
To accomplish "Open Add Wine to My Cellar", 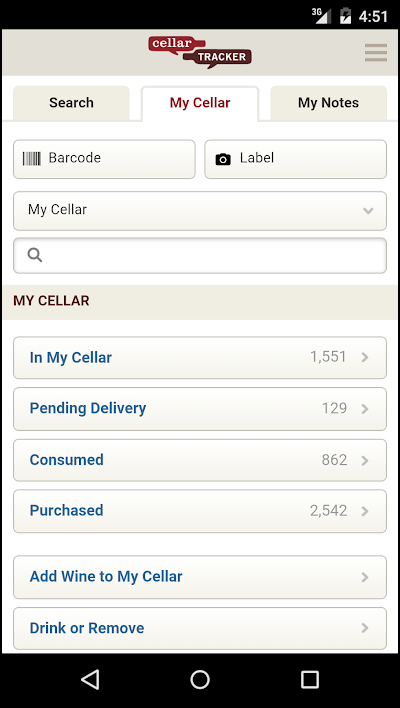I will point(200,577).
